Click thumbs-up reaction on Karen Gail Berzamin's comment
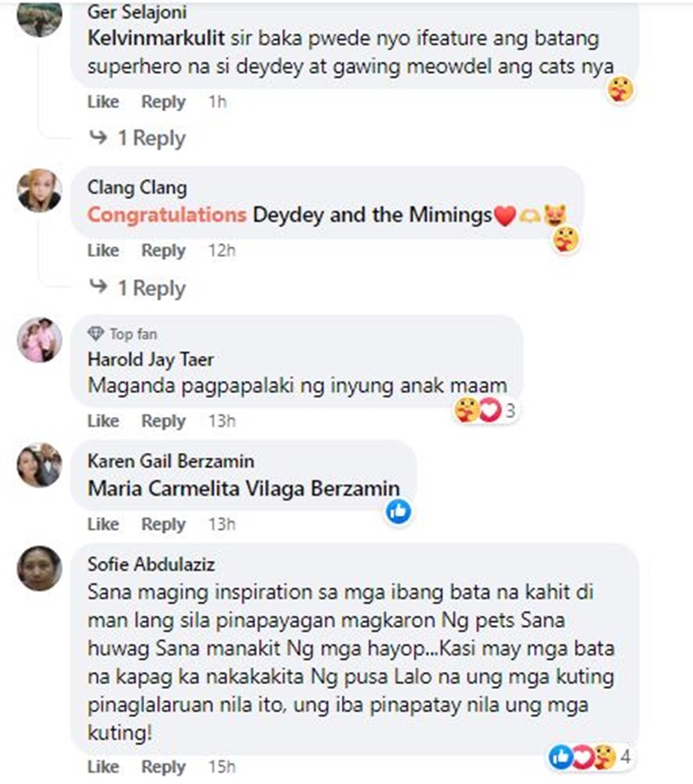The image size is (693, 784). pos(398,511)
